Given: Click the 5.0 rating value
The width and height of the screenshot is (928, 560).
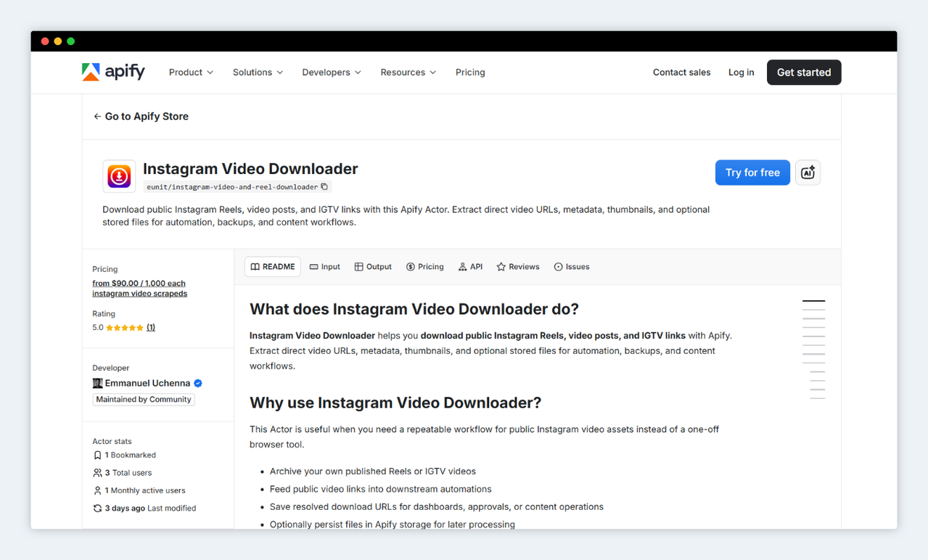Looking at the screenshot, I should (x=98, y=328).
